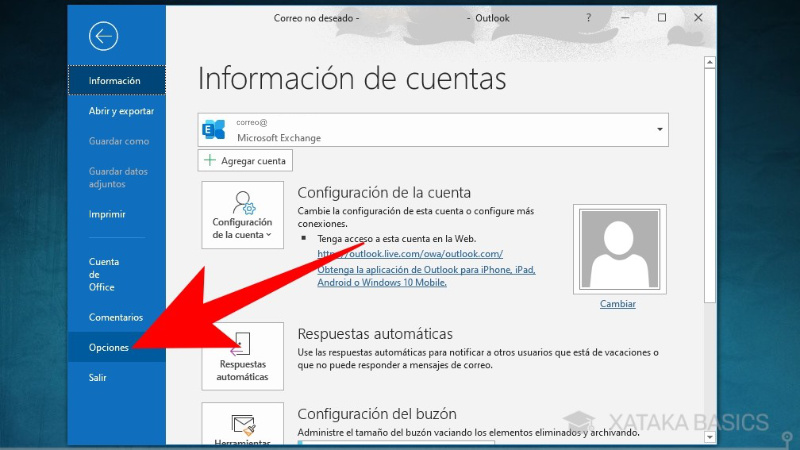Viewport: 800px width, 450px height.
Task: Open Respuestas automáticas button
Action: (x=242, y=356)
